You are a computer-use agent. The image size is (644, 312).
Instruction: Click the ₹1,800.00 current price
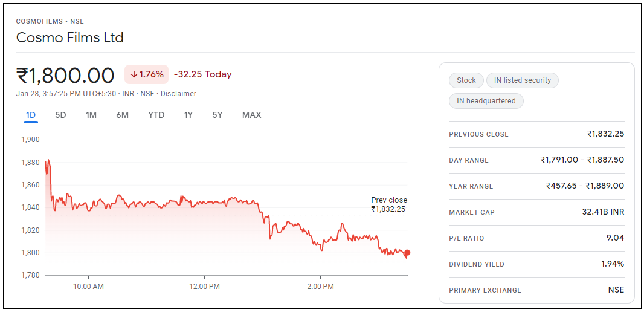(x=65, y=76)
